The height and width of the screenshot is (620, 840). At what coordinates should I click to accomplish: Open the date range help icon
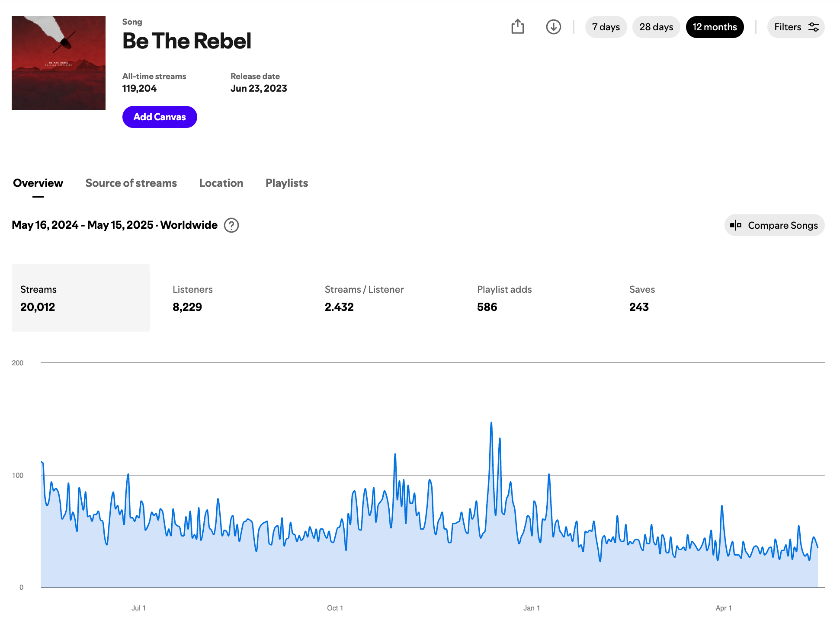point(231,225)
